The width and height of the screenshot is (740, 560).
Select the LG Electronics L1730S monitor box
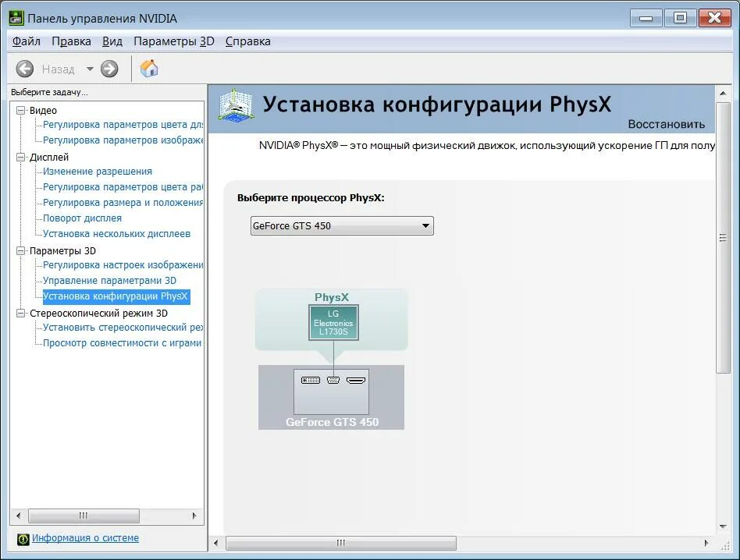(333, 322)
